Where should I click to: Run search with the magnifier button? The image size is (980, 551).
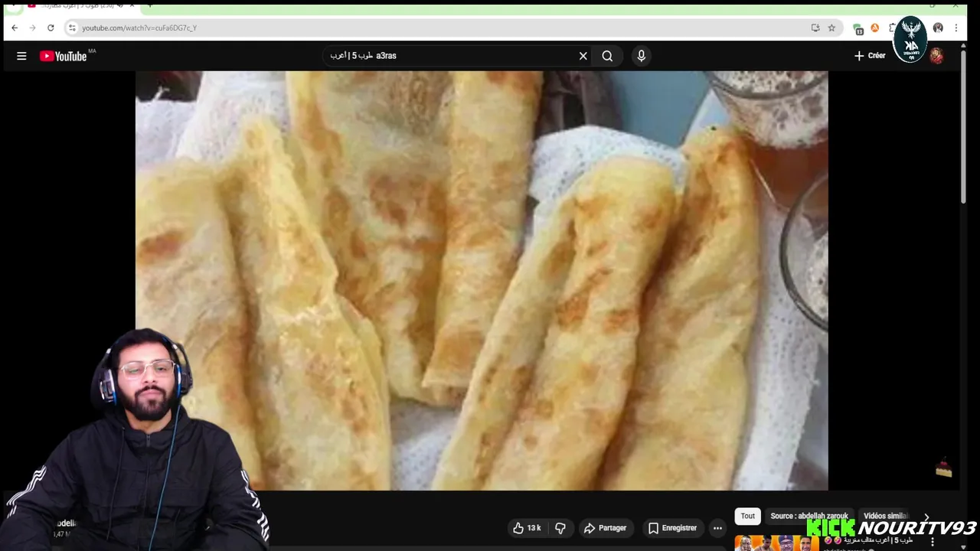pyautogui.click(x=607, y=56)
